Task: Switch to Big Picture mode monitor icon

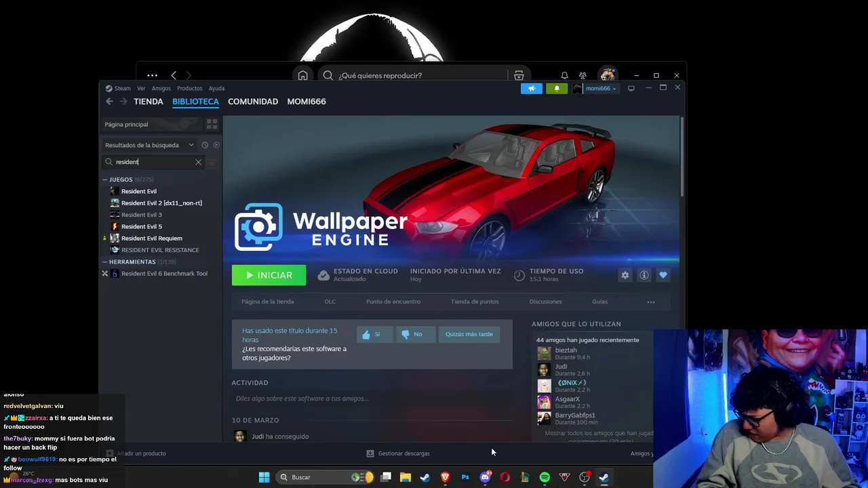Action: click(631, 88)
